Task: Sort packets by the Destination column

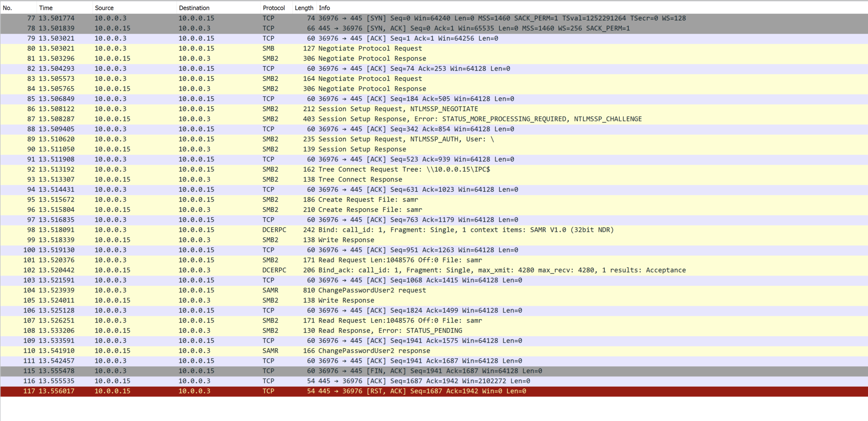Action: (194, 8)
